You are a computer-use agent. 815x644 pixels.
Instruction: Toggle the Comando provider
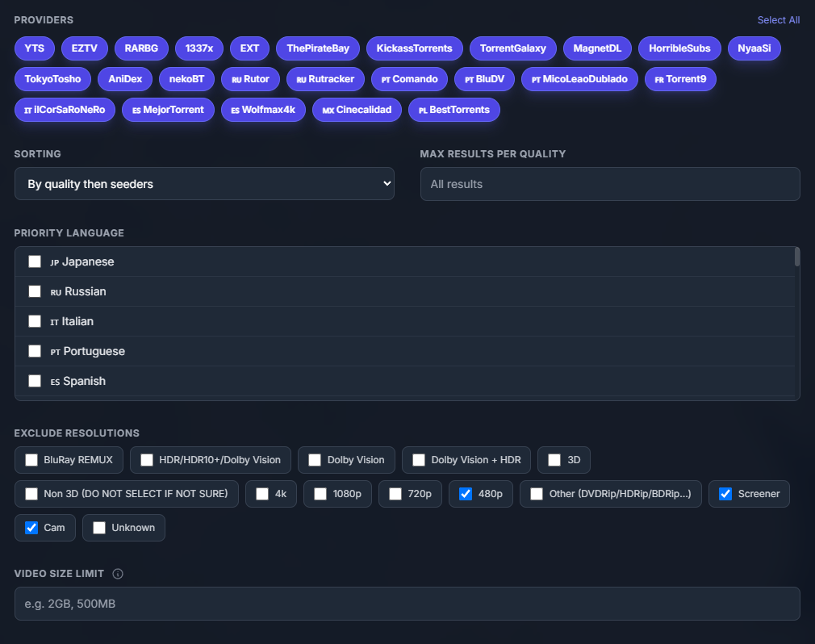[410, 79]
